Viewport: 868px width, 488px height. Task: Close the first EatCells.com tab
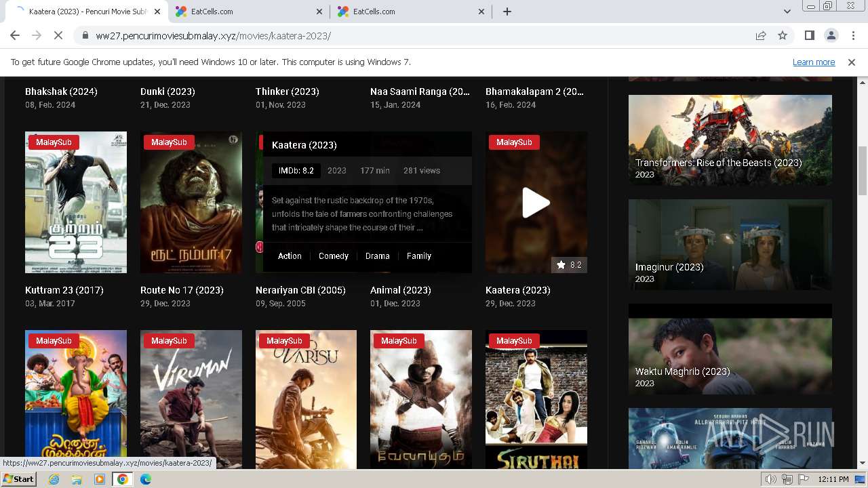pyautogui.click(x=319, y=12)
